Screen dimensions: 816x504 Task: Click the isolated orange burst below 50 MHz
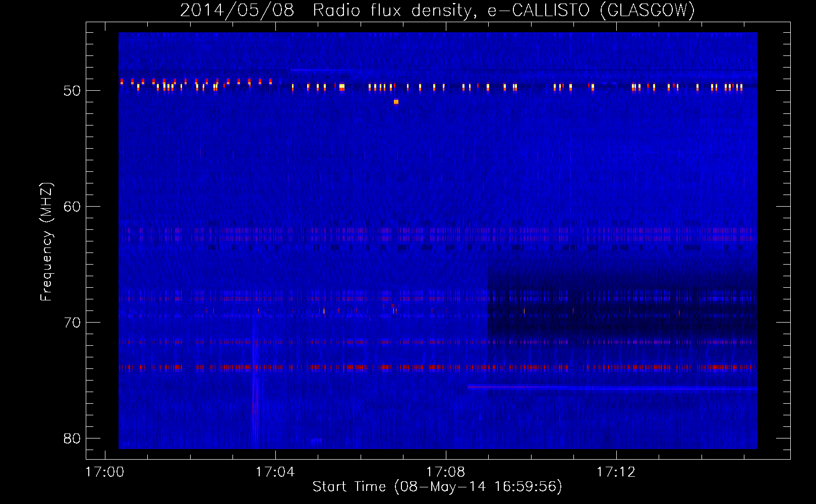(x=396, y=102)
